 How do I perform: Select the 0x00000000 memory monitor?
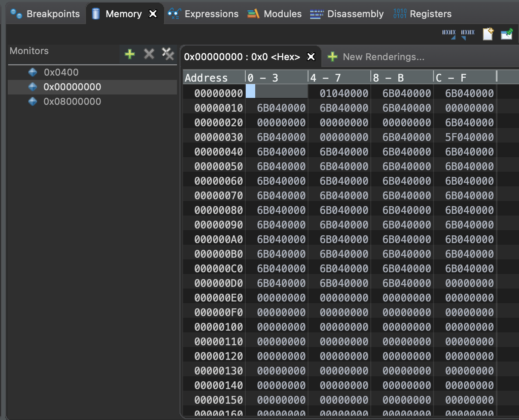(x=92, y=87)
